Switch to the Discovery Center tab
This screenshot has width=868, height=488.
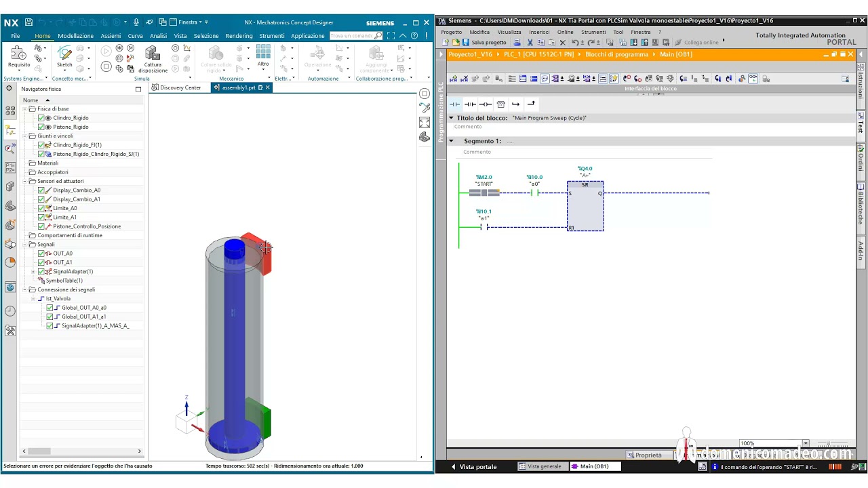tap(180, 87)
